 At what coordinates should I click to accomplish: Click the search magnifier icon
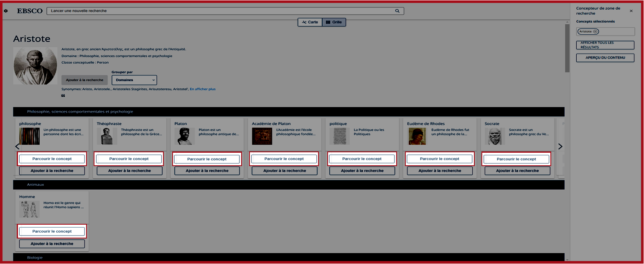(397, 11)
